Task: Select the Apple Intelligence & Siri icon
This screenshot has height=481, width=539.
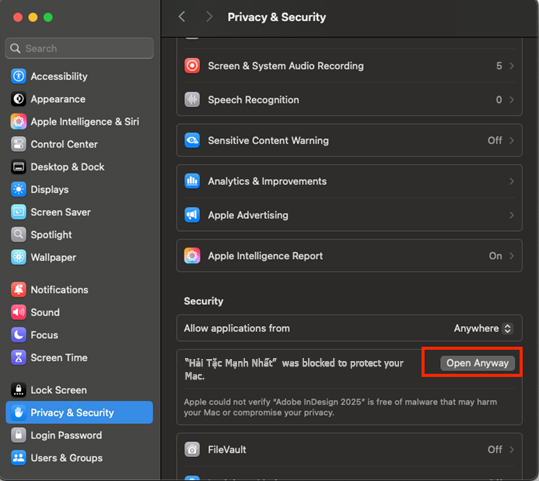Action: pyautogui.click(x=19, y=122)
